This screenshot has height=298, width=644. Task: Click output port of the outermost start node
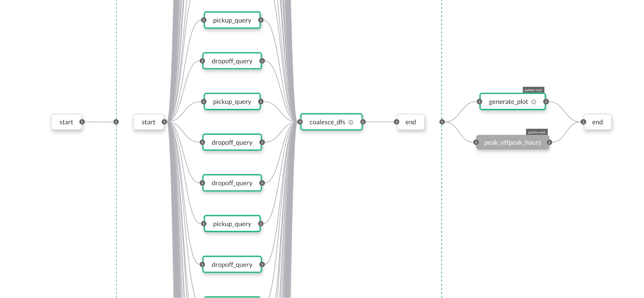pyautogui.click(x=82, y=122)
